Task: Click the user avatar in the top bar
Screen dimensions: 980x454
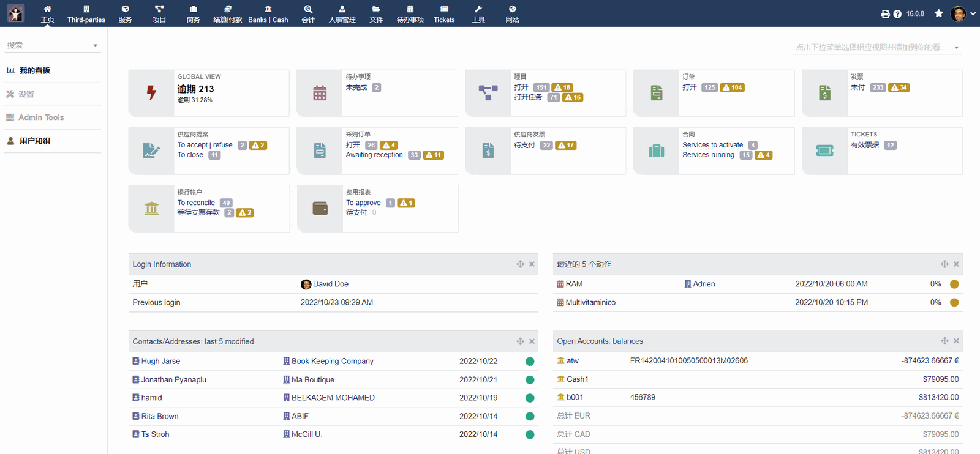Action: (x=958, y=13)
